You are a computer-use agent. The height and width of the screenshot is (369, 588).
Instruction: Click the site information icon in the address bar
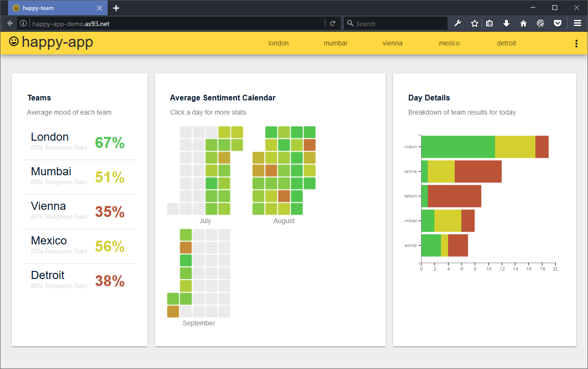(23, 23)
